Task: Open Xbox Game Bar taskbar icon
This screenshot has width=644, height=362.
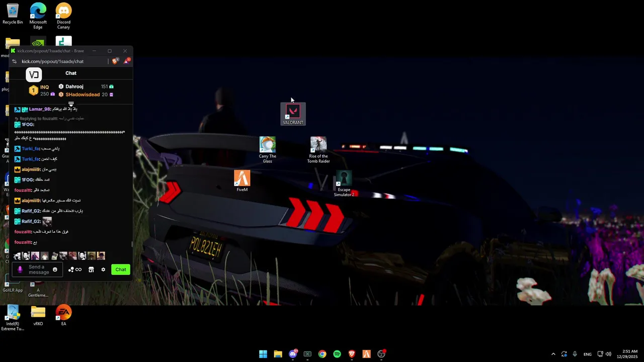Action: (x=307, y=354)
